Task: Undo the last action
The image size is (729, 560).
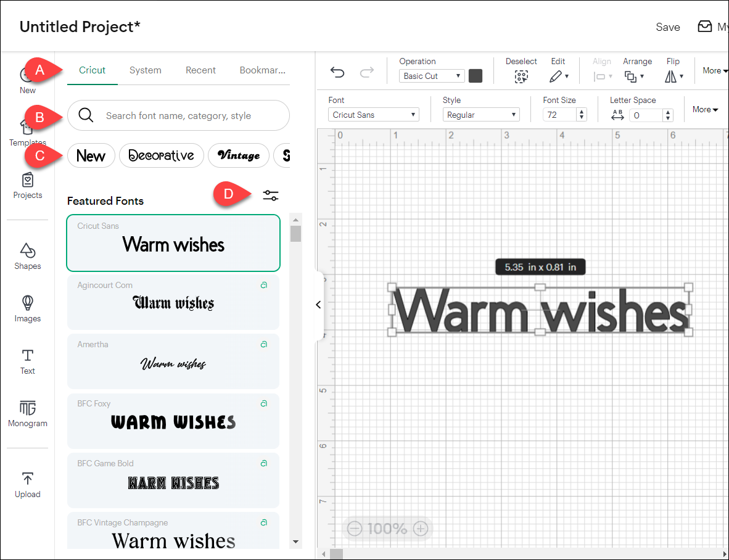Action: [337, 72]
